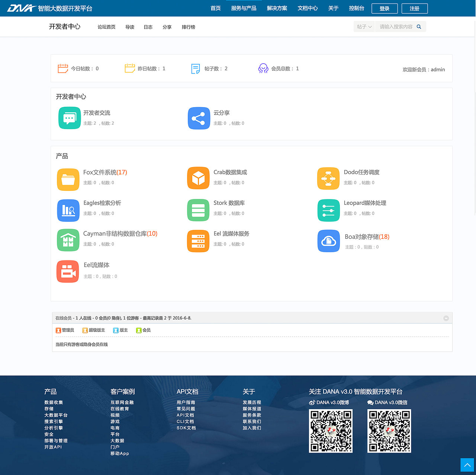Open the Leopard媒体处理 sliders icon
This screenshot has width=476, height=475.
329,210
